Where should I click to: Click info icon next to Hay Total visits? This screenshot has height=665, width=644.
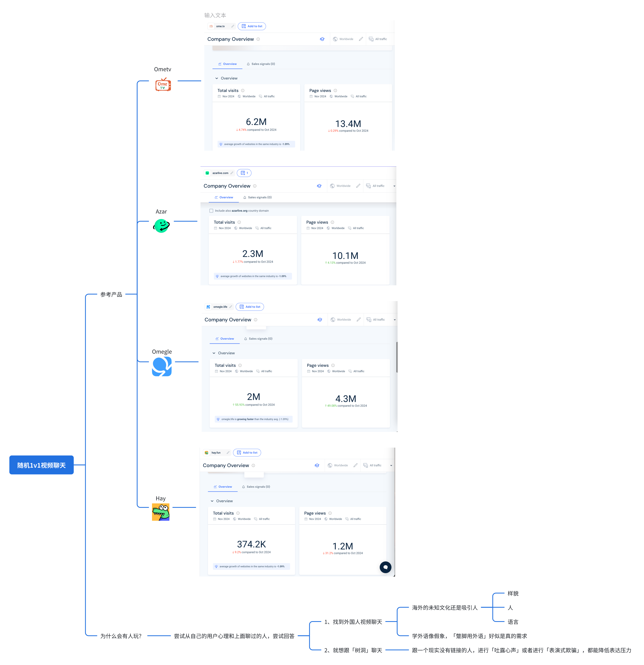pyautogui.click(x=238, y=513)
